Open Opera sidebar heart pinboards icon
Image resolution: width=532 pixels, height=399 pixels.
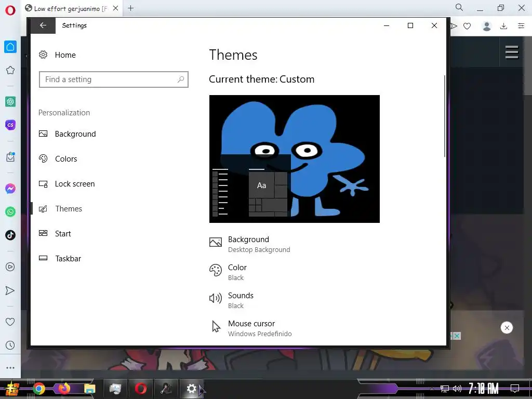coord(10,322)
